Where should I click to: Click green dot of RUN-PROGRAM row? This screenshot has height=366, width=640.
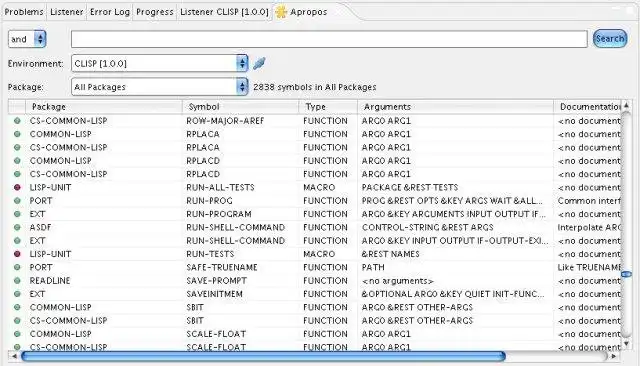17,214
